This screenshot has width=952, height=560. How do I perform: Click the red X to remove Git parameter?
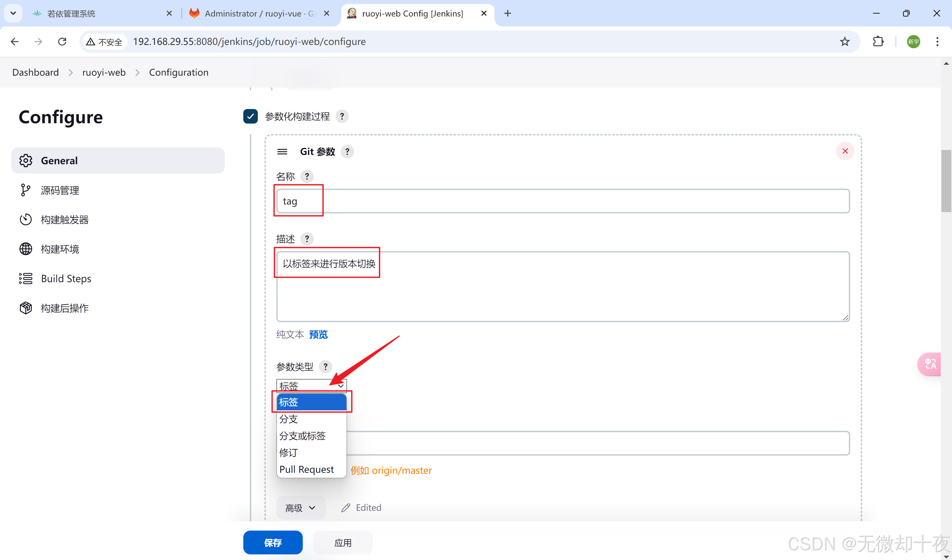[x=845, y=151]
